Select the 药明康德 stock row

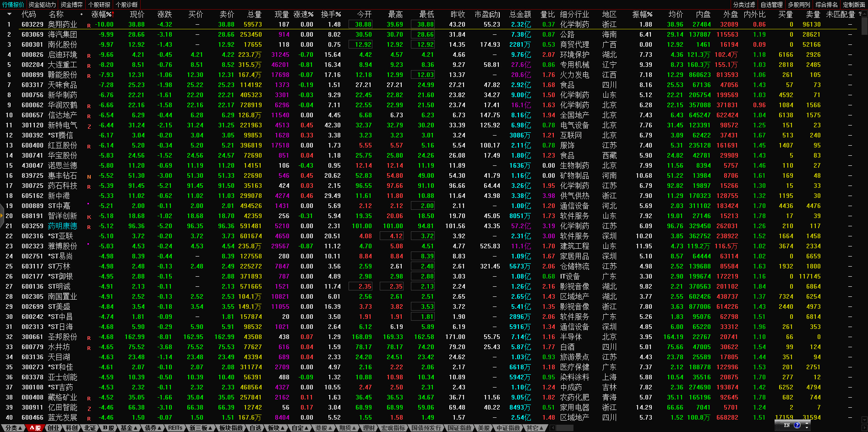pyautogui.click(x=62, y=226)
